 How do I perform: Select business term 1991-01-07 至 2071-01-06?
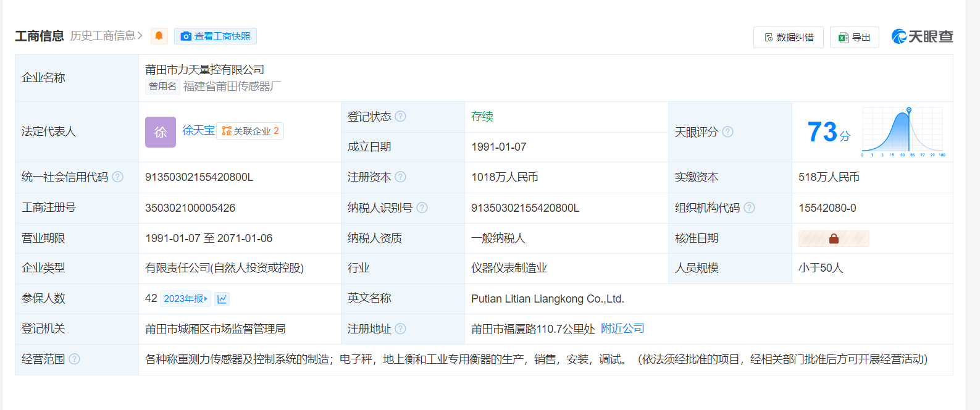(209, 238)
